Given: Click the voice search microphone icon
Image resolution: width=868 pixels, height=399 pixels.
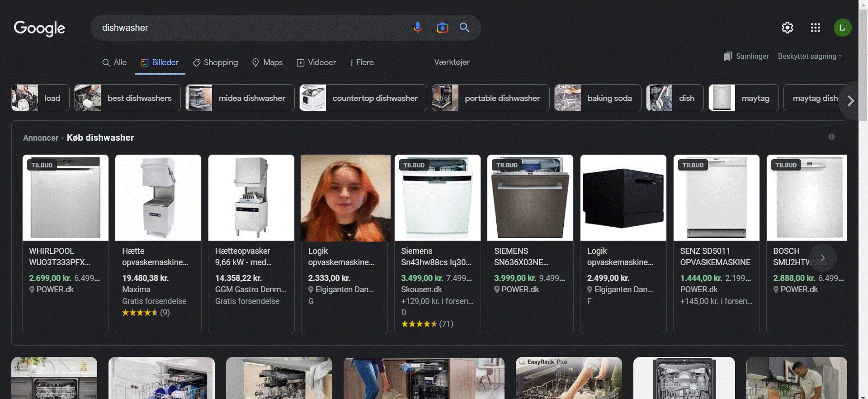Looking at the screenshot, I should pyautogui.click(x=417, y=28).
